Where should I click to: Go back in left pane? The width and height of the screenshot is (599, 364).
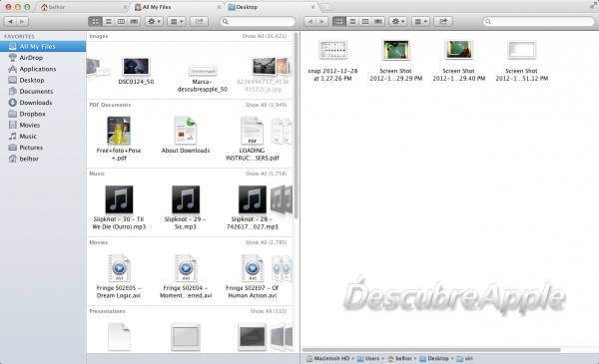(10, 21)
